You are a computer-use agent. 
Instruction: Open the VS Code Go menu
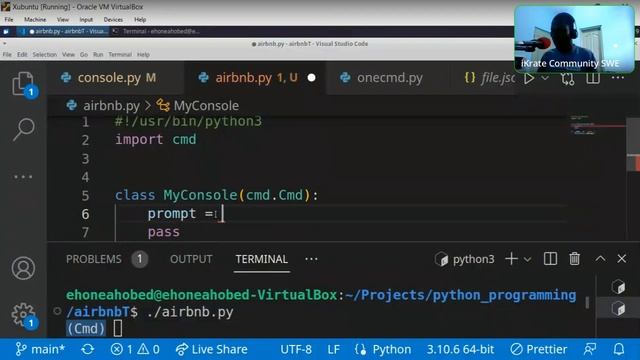84,54
